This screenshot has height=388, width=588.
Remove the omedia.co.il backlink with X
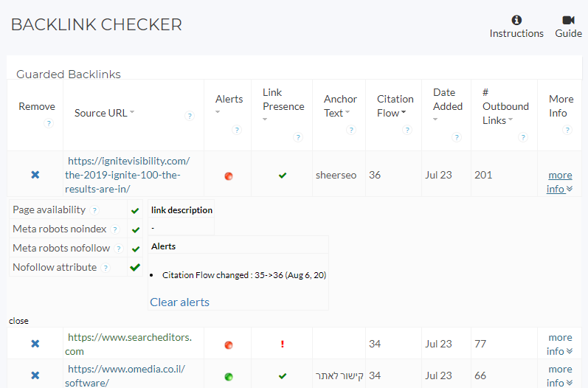coord(35,375)
